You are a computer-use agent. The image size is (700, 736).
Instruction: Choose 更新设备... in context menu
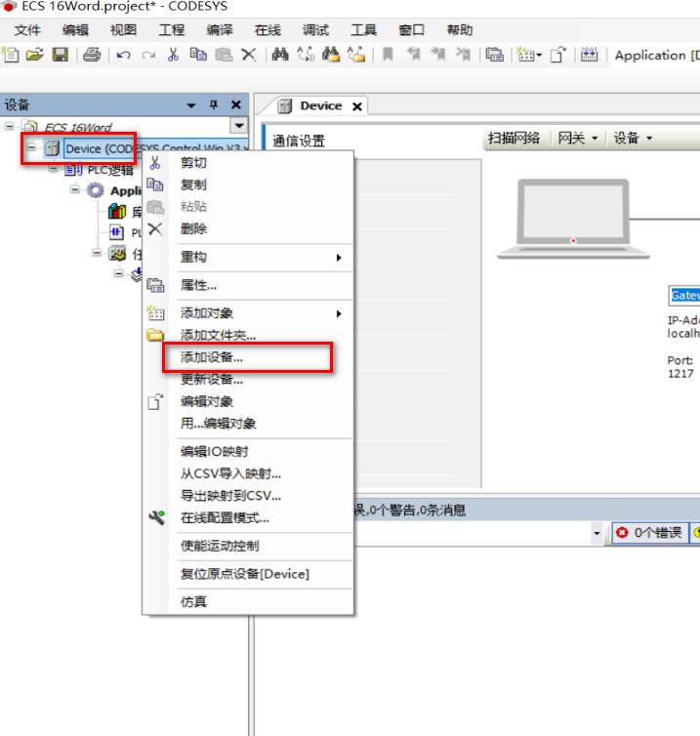click(248, 380)
